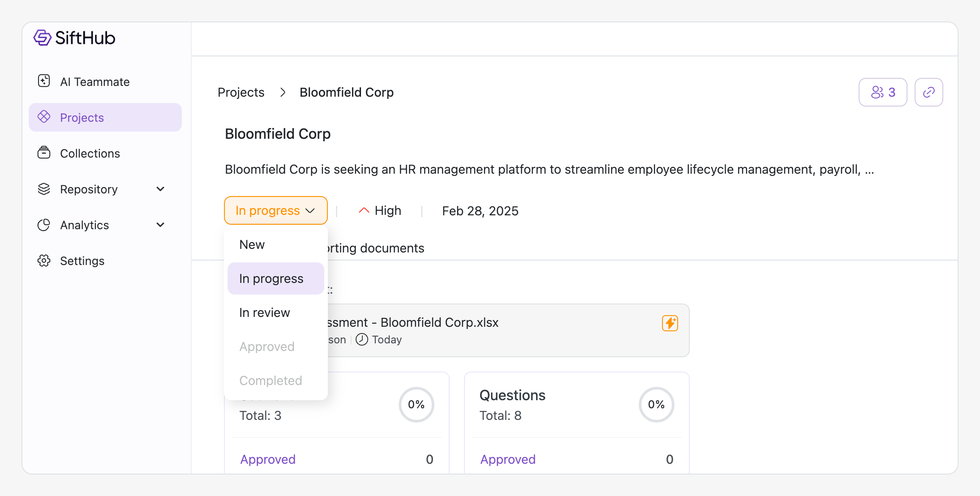This screenshot has height=496, width=980.
Task: Click the Analytics pie chart icon
Action: [x=44, y=225]
